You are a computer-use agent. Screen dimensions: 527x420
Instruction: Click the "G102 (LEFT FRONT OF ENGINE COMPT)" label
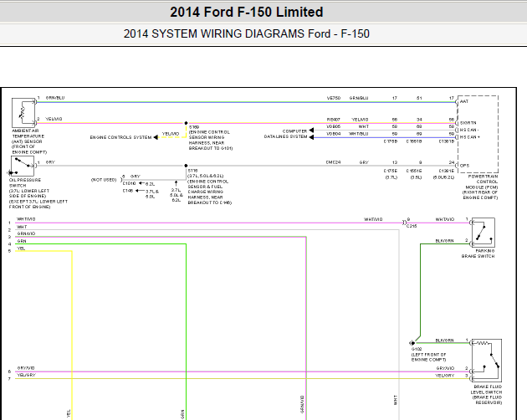(429, 355)
